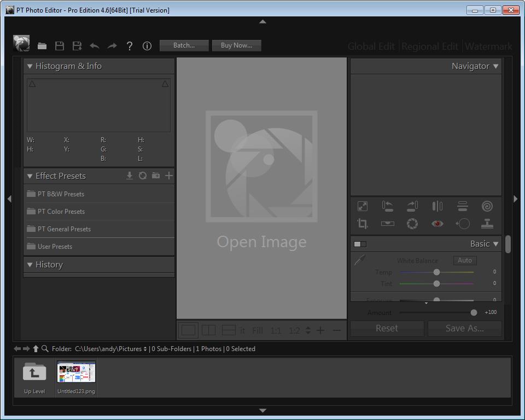Click the flip vertical tool icon

(463, 206)
